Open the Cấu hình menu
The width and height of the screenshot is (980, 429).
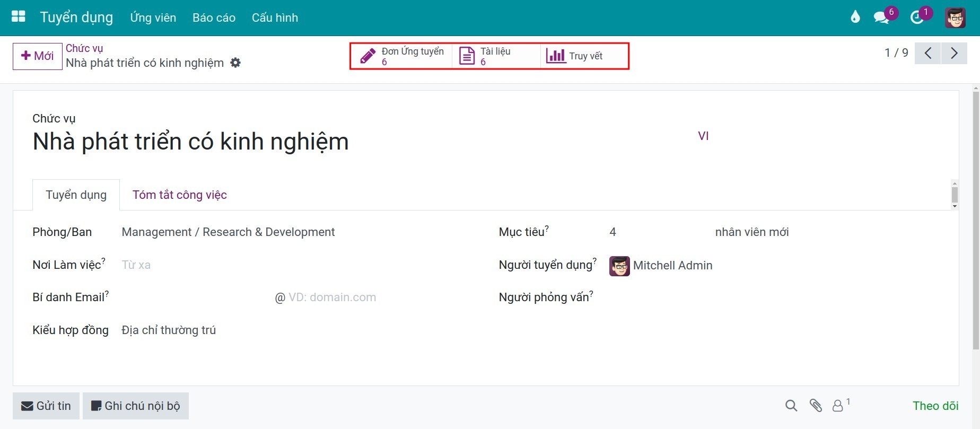click(275, 17)
